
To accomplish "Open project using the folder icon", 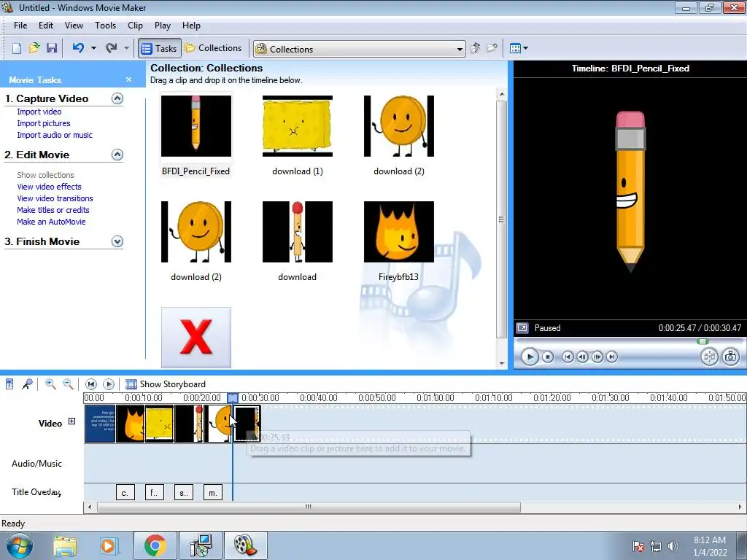I will 34,48.
